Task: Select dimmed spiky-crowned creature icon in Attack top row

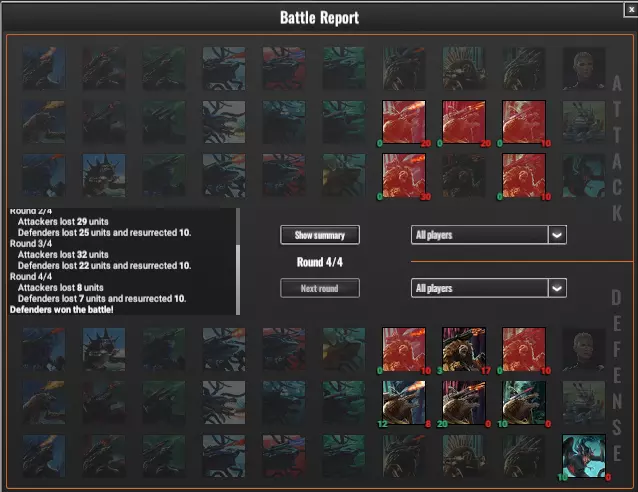Action: tap(464, 68)
